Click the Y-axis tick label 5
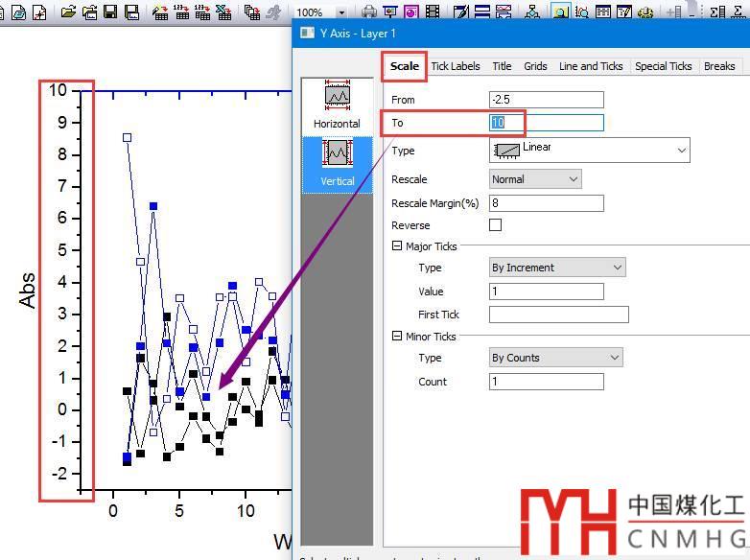 (x=62, y=249)
